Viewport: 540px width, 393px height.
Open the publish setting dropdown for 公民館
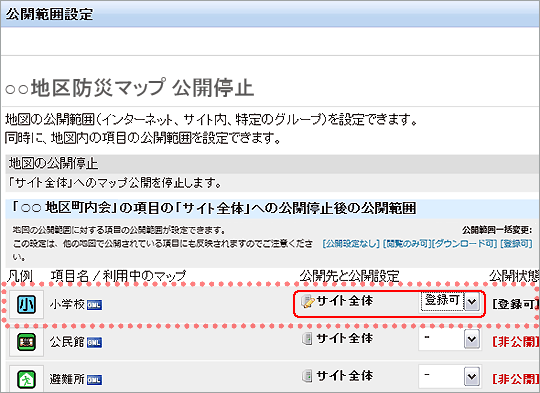(x=450, y=340)
